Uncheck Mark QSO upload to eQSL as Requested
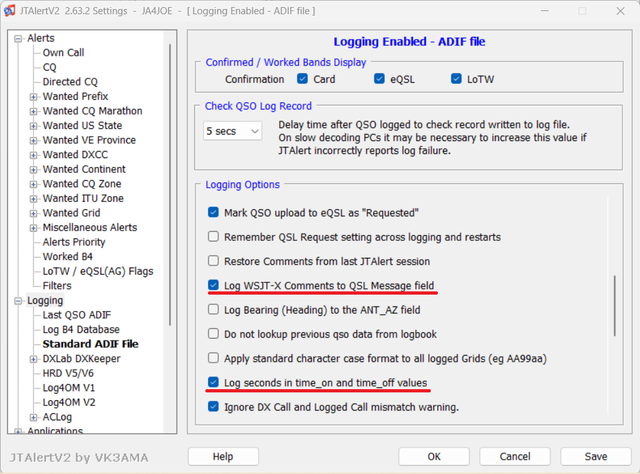640x474 pixels. (x=213, y=212)
